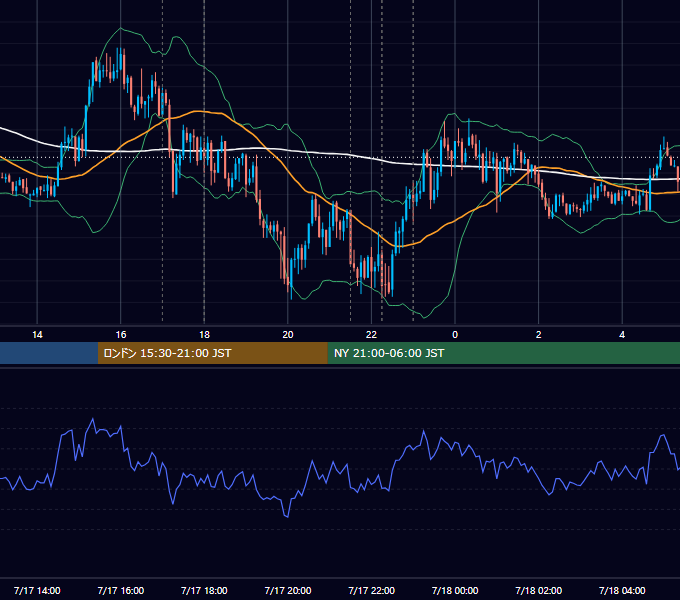Click the 7/18 04:00 time label

[622, 590]
